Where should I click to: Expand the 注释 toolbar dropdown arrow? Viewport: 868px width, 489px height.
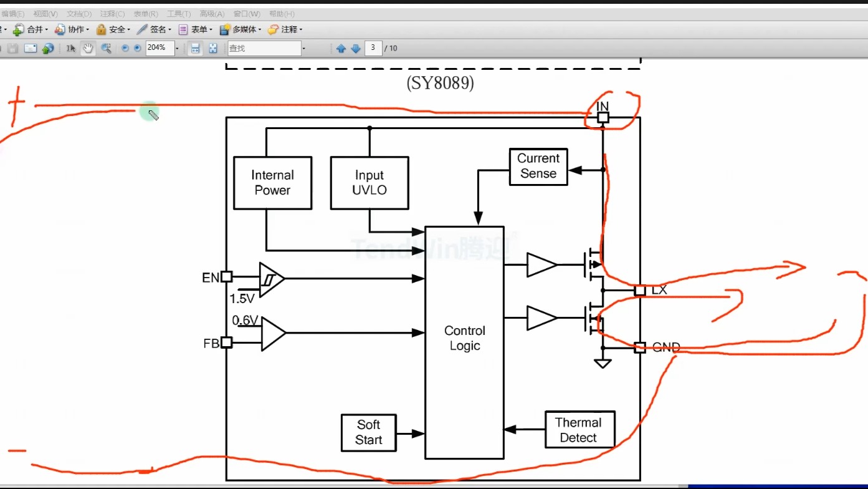301,29
